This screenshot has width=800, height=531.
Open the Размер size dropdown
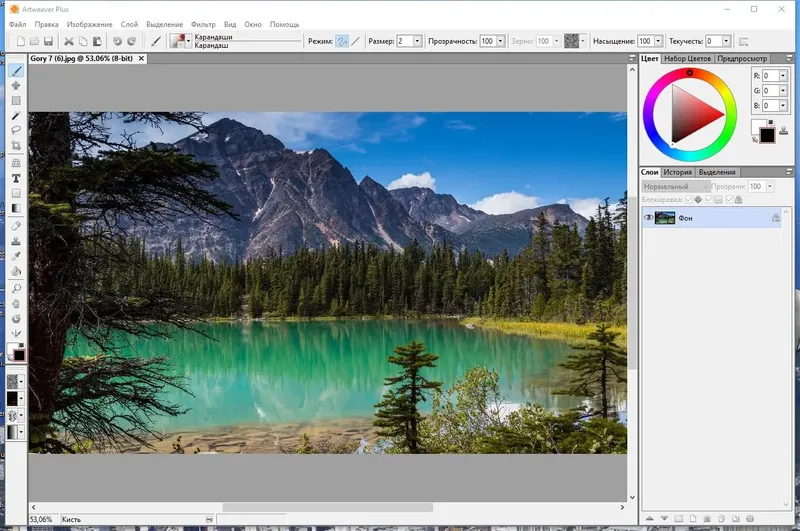click(417, 41)
